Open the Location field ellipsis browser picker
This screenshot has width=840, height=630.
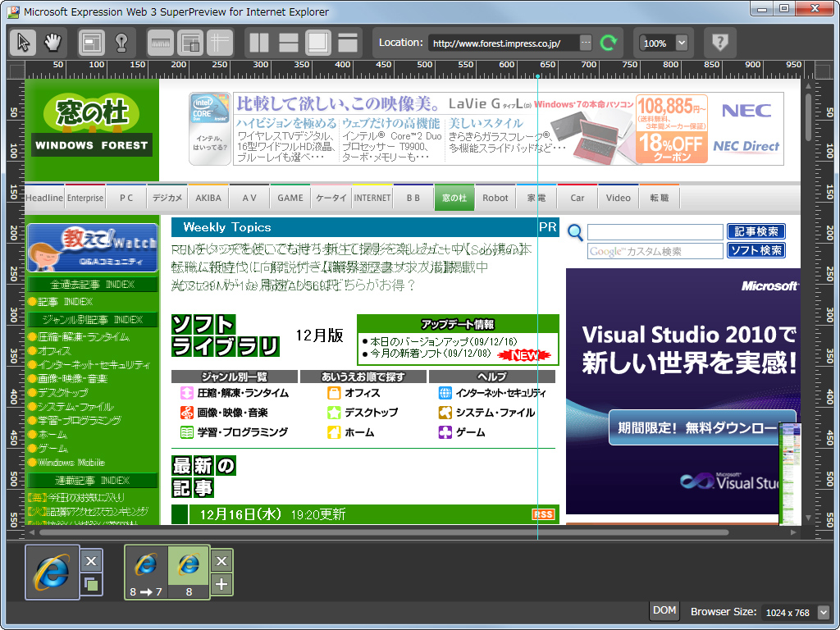coord(587,43)
